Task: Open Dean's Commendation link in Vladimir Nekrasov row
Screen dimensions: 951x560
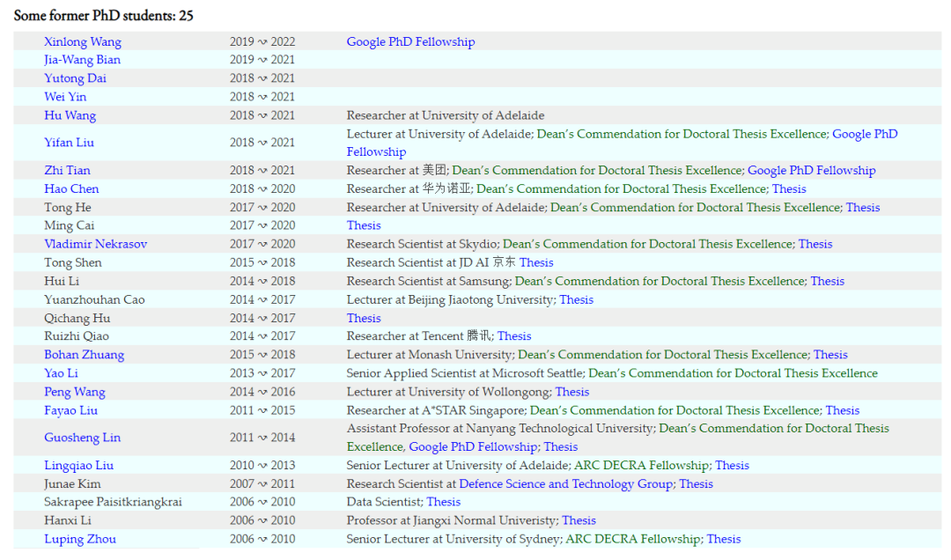Action: (x=648, y=244)
